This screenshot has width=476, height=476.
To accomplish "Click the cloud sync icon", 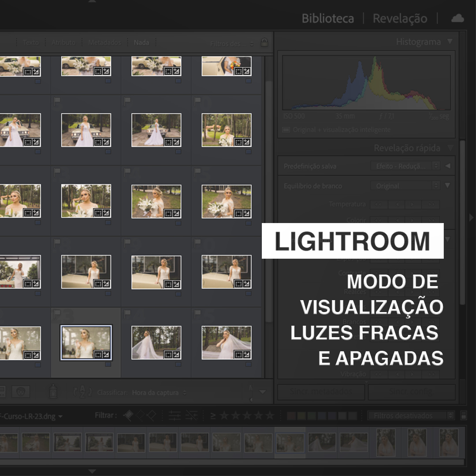I will pos(457,19).
